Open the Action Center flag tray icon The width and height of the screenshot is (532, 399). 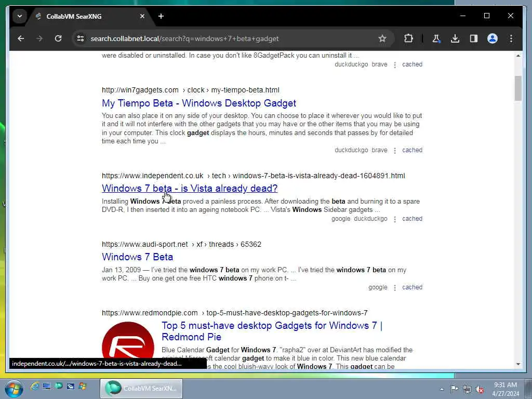(454, 389)
